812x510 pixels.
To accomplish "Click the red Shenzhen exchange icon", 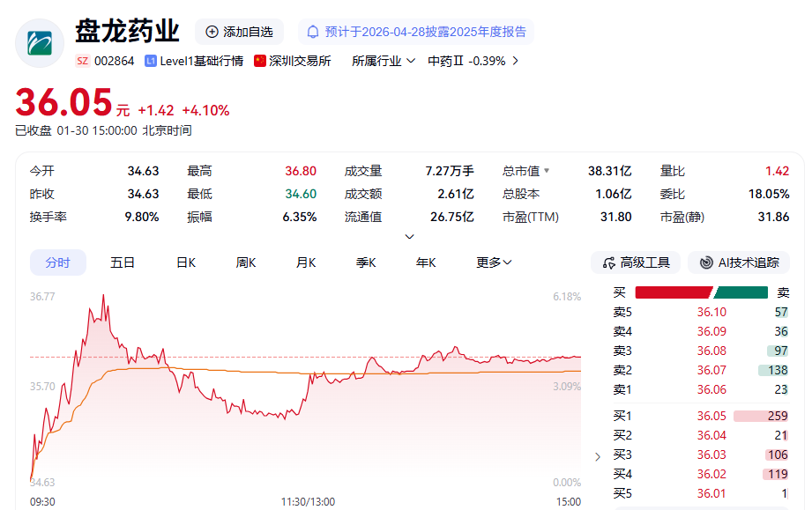I will pos(258,62).
